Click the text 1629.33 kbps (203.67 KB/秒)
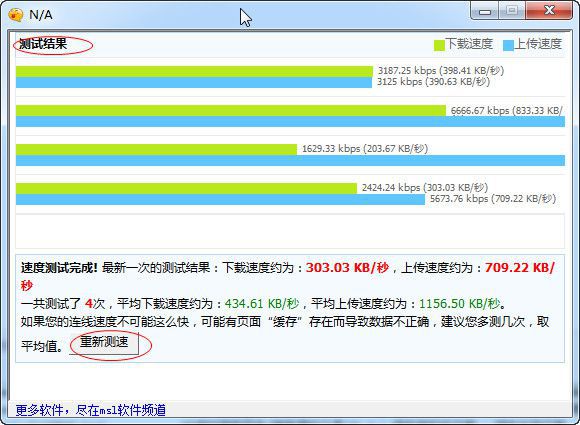Image resolution: width=580 pixels, height=425 pixels. coord(365,149)
